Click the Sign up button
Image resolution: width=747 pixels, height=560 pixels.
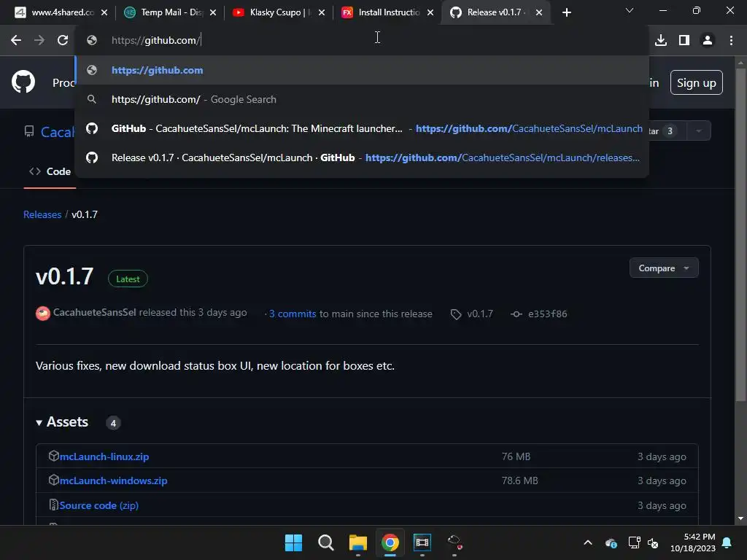pyautogui.click(x=696, y=82)
